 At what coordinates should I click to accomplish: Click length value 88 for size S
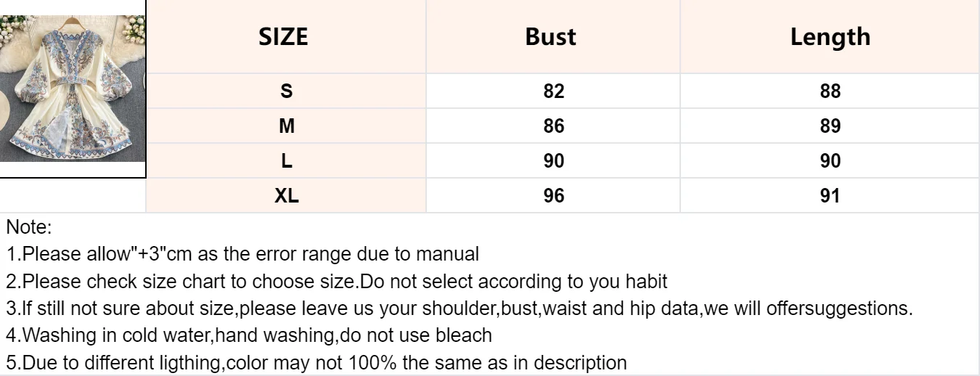(830, 91)
